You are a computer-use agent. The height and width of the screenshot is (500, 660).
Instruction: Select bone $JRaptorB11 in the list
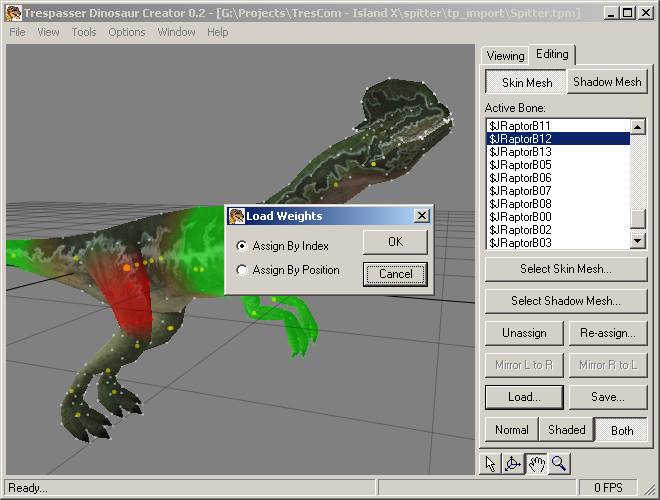pos(558,126)
